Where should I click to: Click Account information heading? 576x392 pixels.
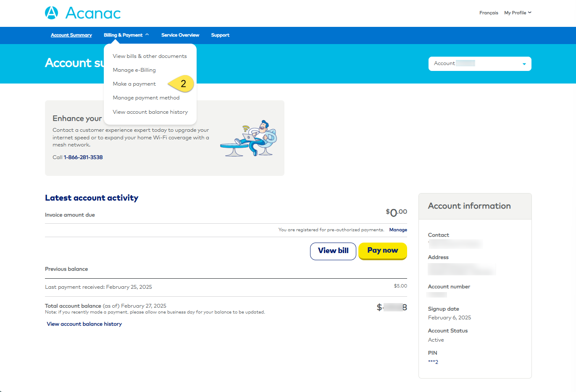[469, 206]
